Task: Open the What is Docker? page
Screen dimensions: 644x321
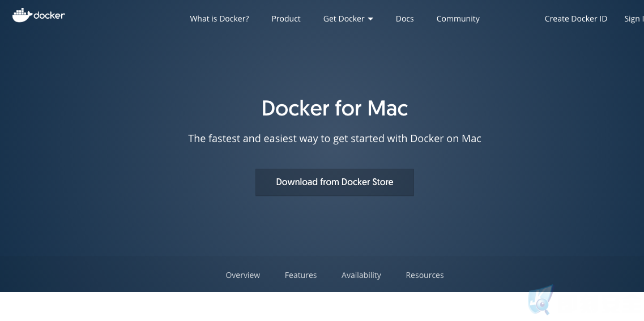Action: click(219, 19)
